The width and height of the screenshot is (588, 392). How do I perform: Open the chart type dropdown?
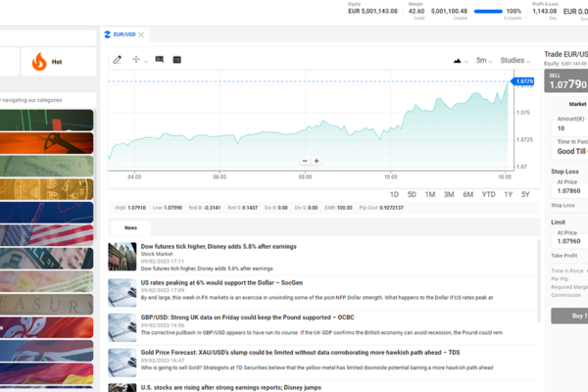[x=459, y=60]
